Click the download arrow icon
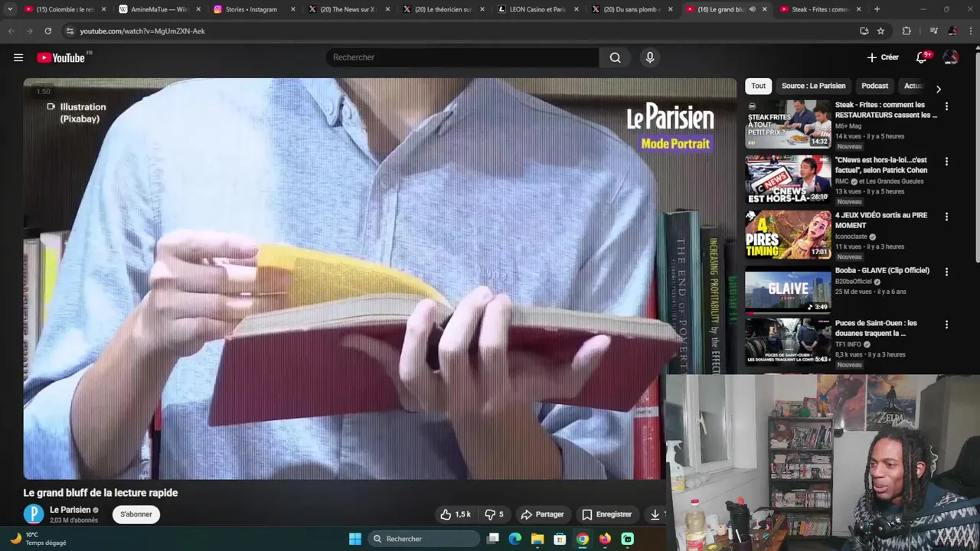This screenshot has height=551, width=980. pyautogui.click(x=655, y=514)
